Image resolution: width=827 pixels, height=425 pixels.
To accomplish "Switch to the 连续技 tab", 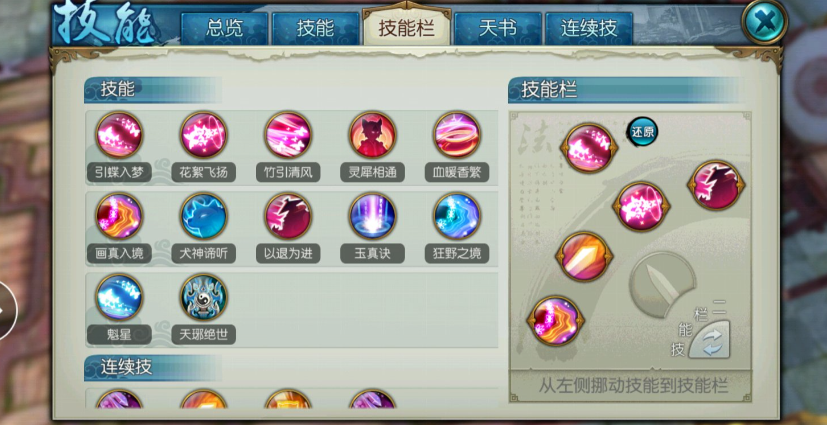I will point(589,28).
